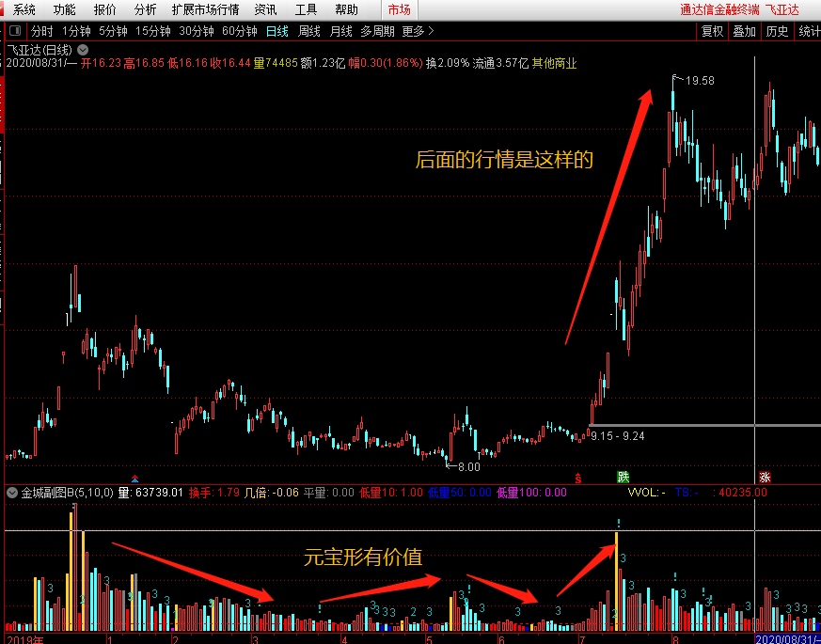Expand the 更多 periods list
The height and width of the screenshot is (644, 821).
418,31
